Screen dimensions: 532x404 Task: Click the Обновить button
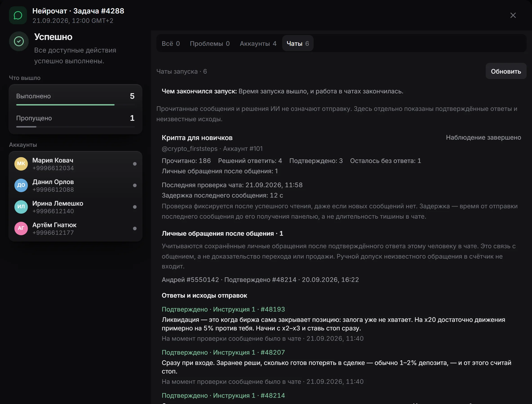(x=506, y=71)
